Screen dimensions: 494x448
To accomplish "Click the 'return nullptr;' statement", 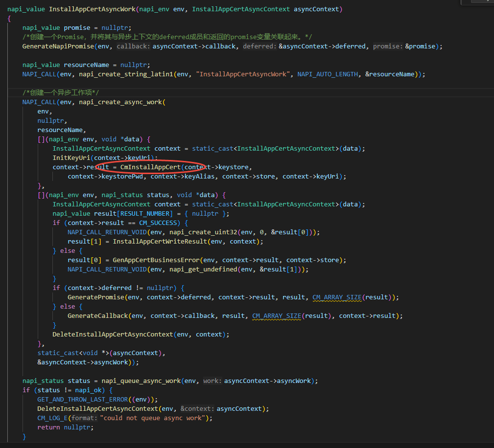I will (66, 427).
